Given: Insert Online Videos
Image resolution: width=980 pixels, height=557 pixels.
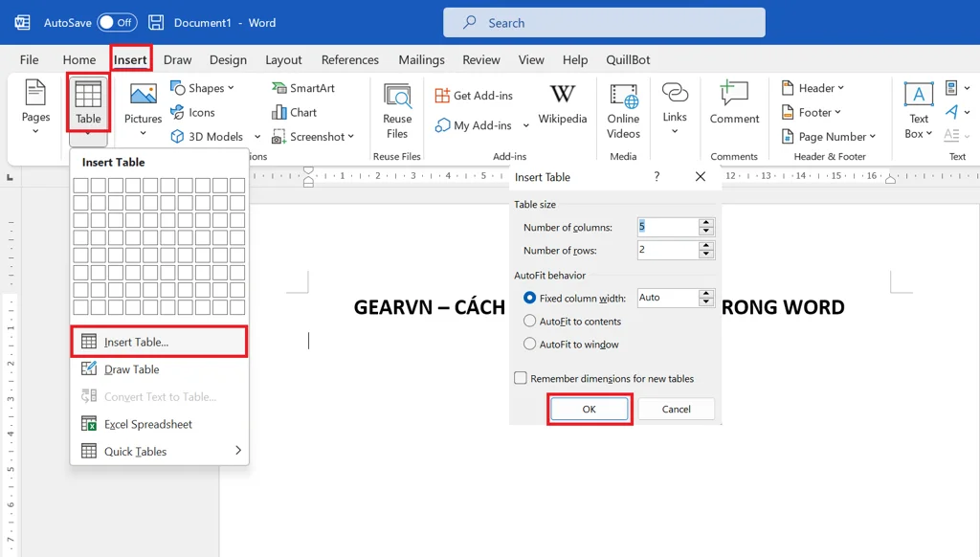Looking at the screenshot, I should [x=623, y=111].
